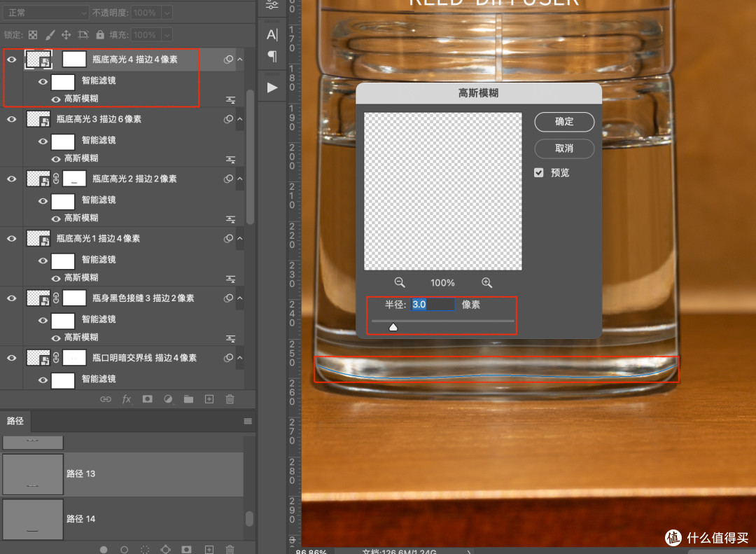The width and height of the screenshot is (756, 554).
Task: Hide the 瓶底高光 1 描边 4 像素 layer
Action: coord(12,238)
